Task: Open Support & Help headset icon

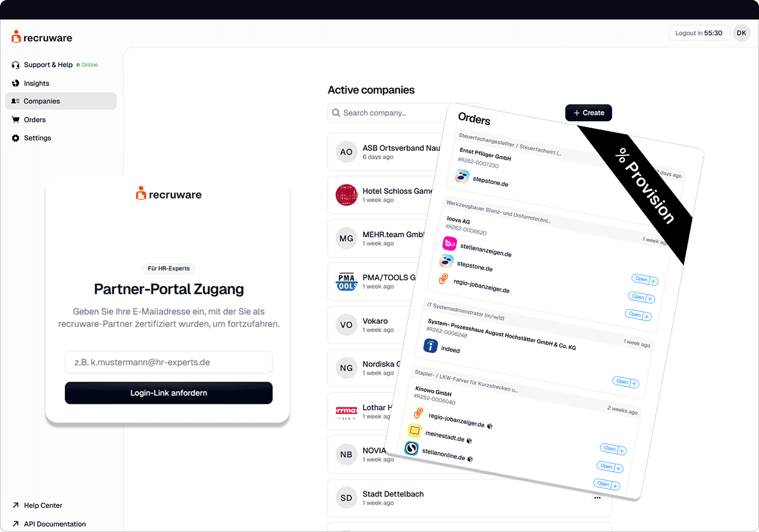Action: coord(16,65)
